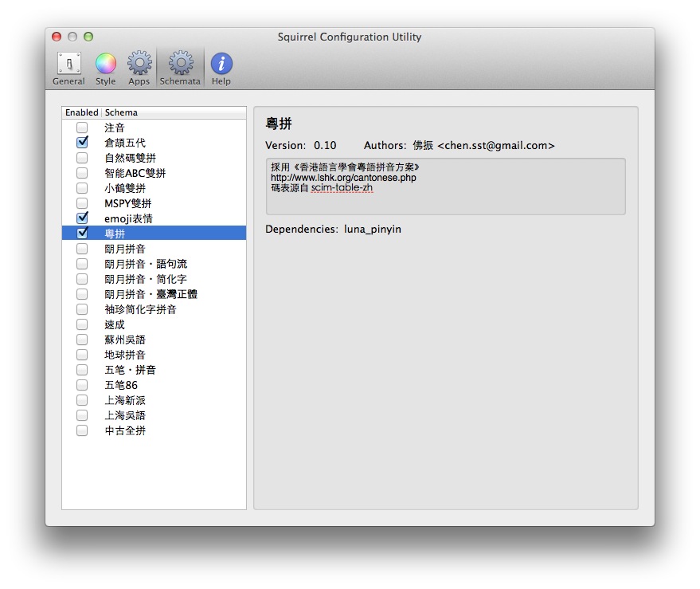Viewport: 700px width, 589px height.
Task: Open the General preferences pane
Action: click(68, 68)
